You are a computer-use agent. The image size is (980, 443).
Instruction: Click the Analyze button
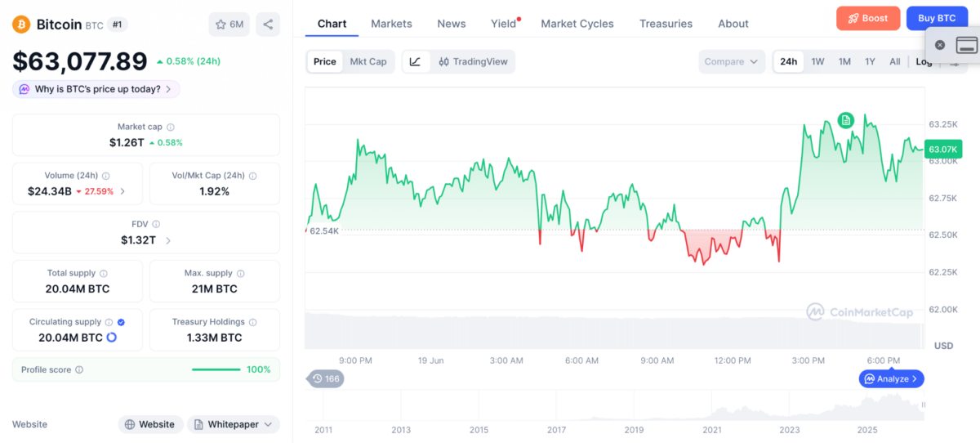pyautogui.click(x=892, y=378)
